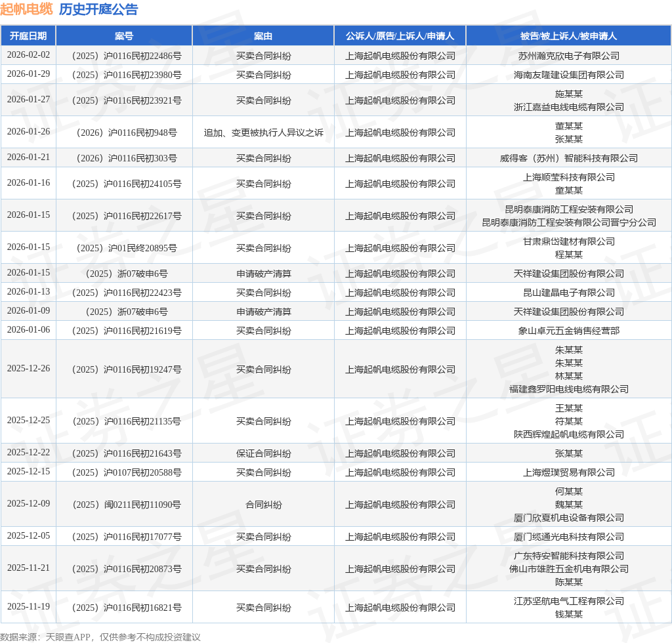
Task: Click the 开庭日期 column header
Action: click(28, 36)
